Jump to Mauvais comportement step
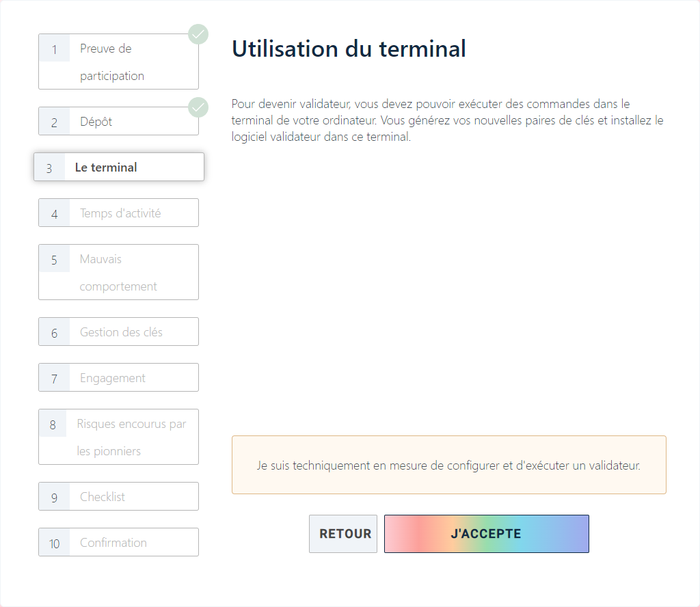The image size is (700, 607). point(118,272)
